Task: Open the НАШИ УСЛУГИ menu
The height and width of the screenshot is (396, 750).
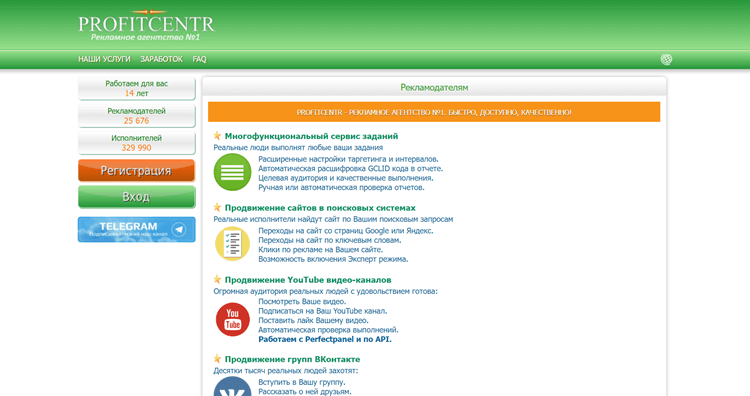Action: [x=104, y=59]
